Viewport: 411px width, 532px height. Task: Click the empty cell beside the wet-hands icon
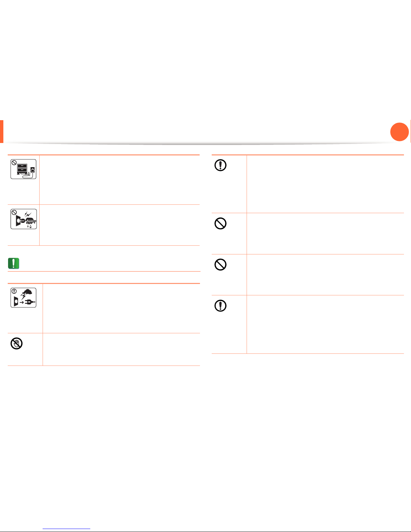[119, 225]
